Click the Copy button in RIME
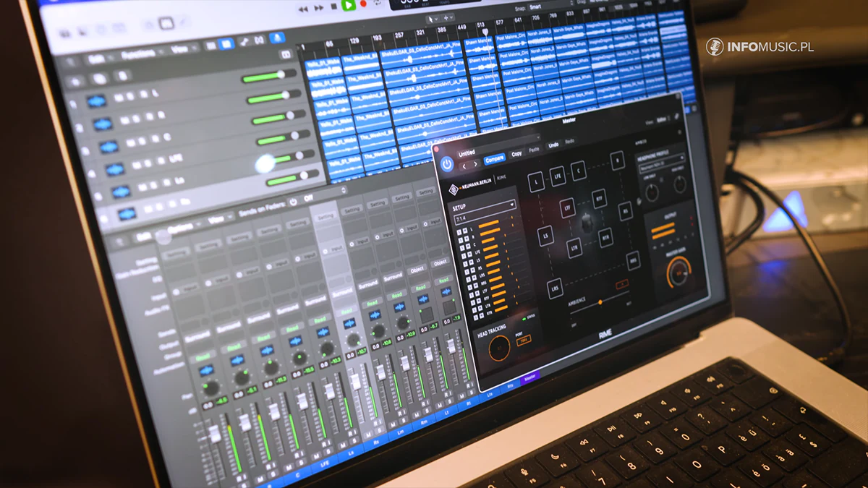 click(x=516, y=154)
